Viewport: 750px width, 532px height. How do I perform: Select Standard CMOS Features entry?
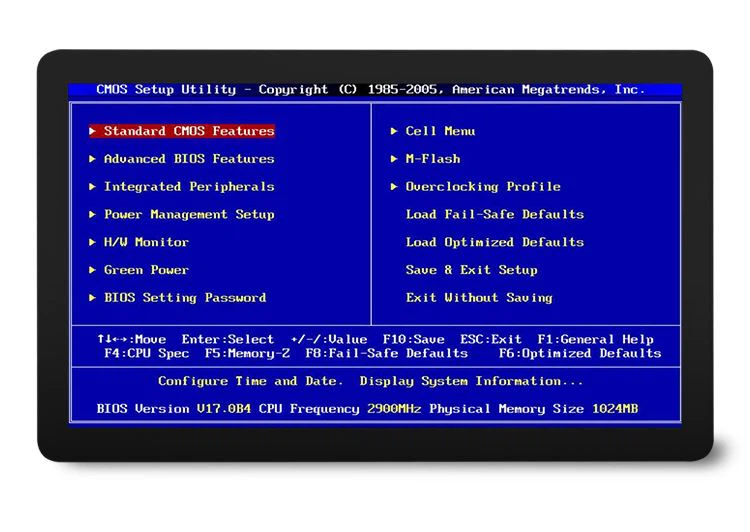tap(188, 131)
